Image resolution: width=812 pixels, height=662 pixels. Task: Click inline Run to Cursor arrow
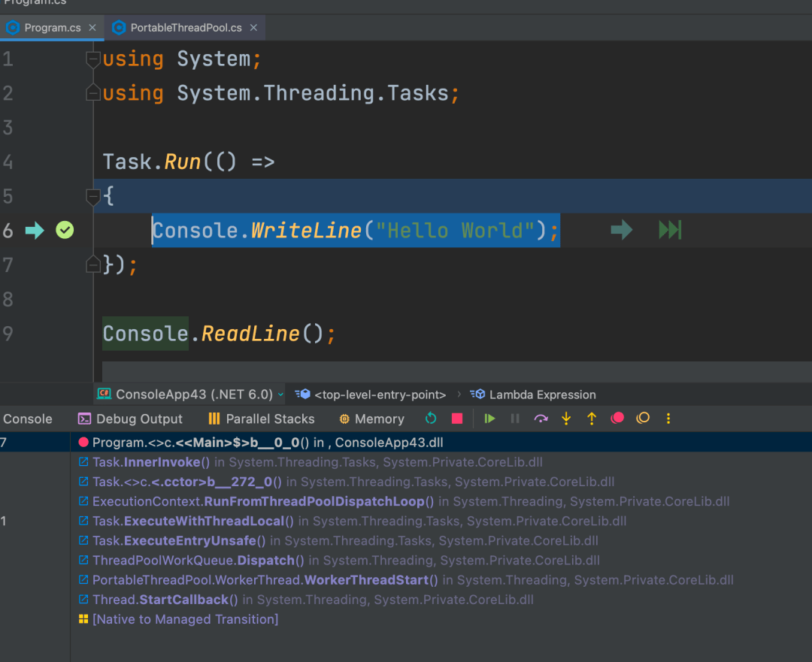621,230
